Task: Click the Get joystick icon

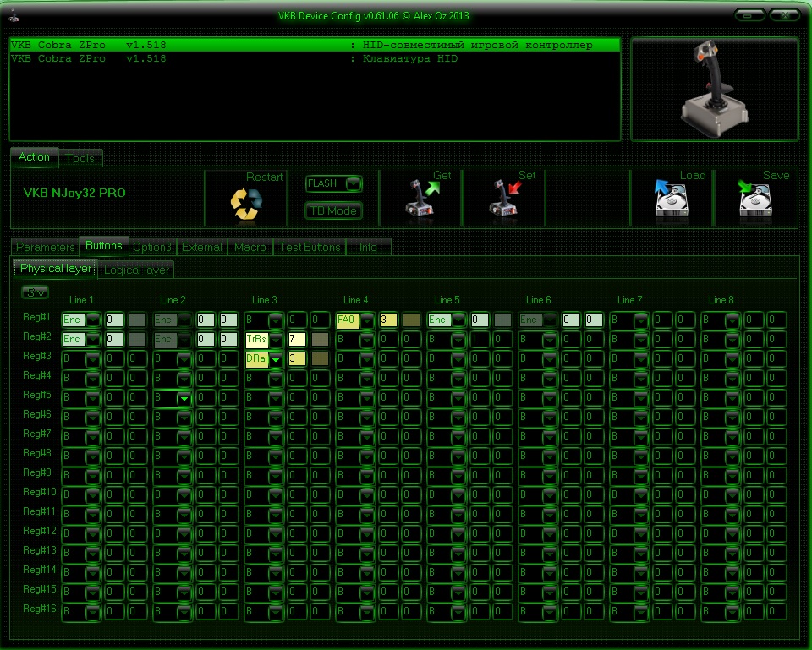Action: pos(421,199)
